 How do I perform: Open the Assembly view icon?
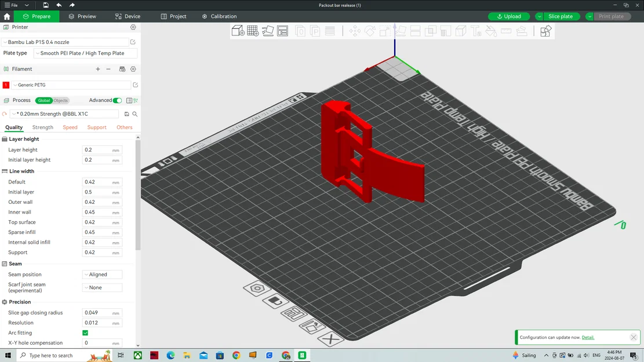click(545, 31)
